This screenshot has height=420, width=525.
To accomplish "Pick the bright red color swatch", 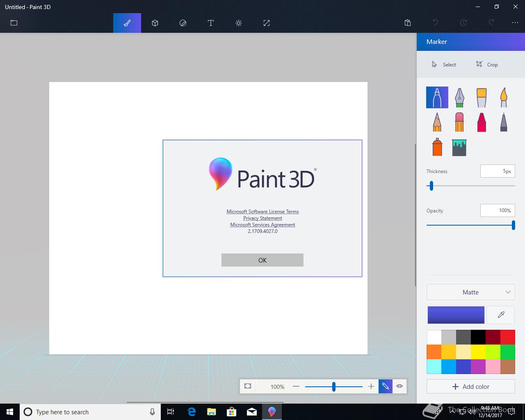I will tap(508, 337).
